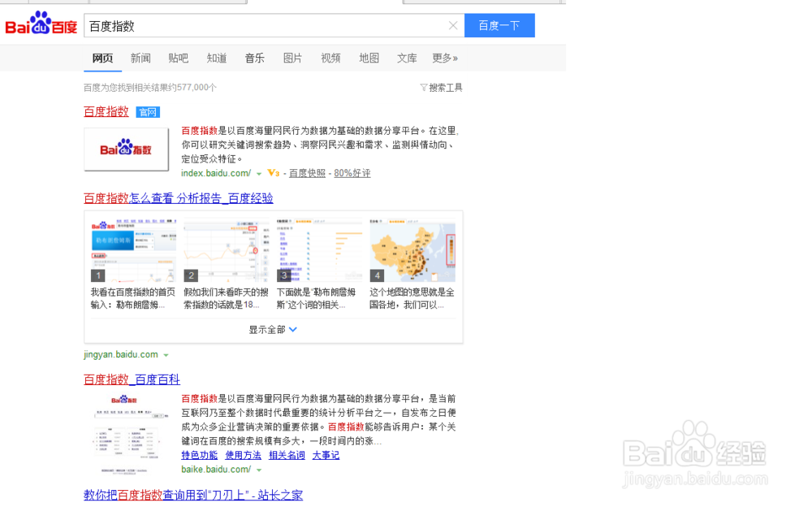Switch to the 音乐 tab

254,58
